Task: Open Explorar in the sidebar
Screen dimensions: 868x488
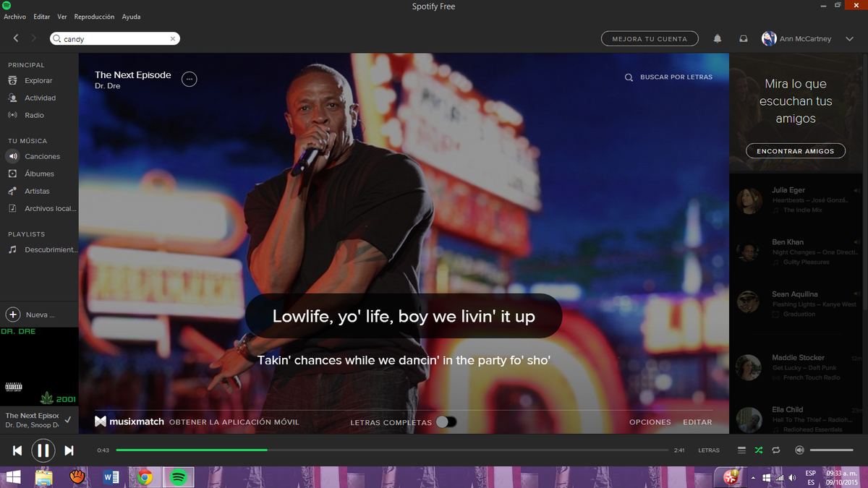Action: (38, 81)
